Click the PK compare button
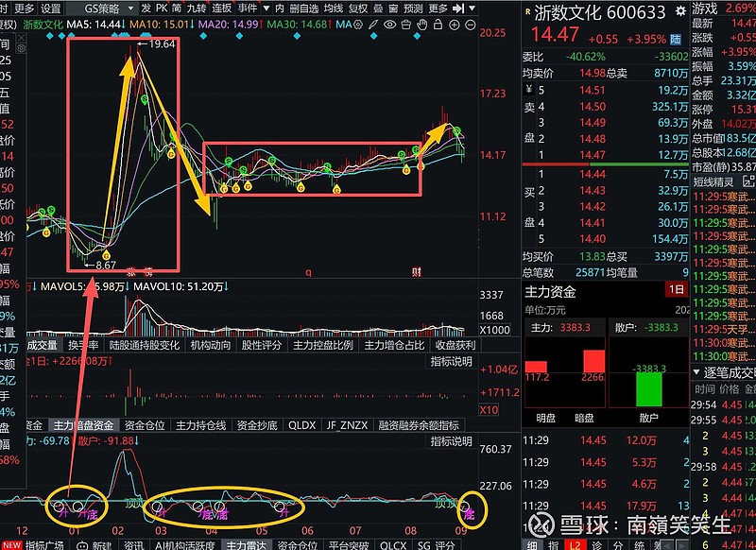 click(162, 9)
